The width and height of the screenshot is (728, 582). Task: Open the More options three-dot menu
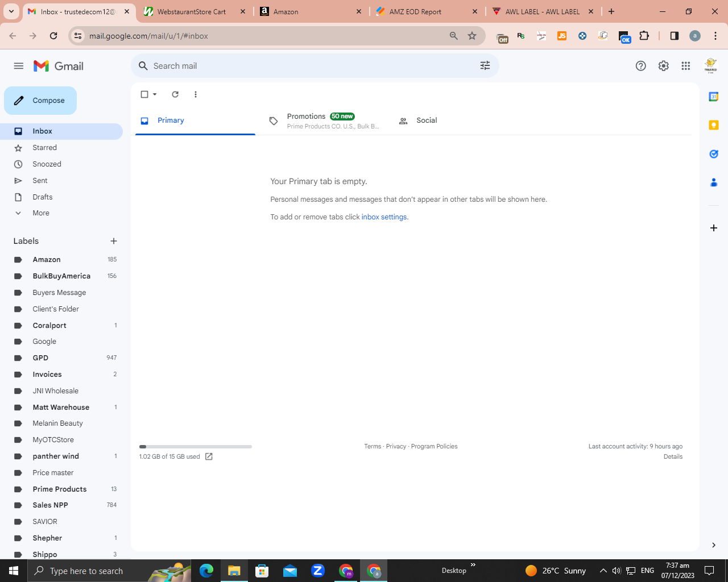pos(196,94)
